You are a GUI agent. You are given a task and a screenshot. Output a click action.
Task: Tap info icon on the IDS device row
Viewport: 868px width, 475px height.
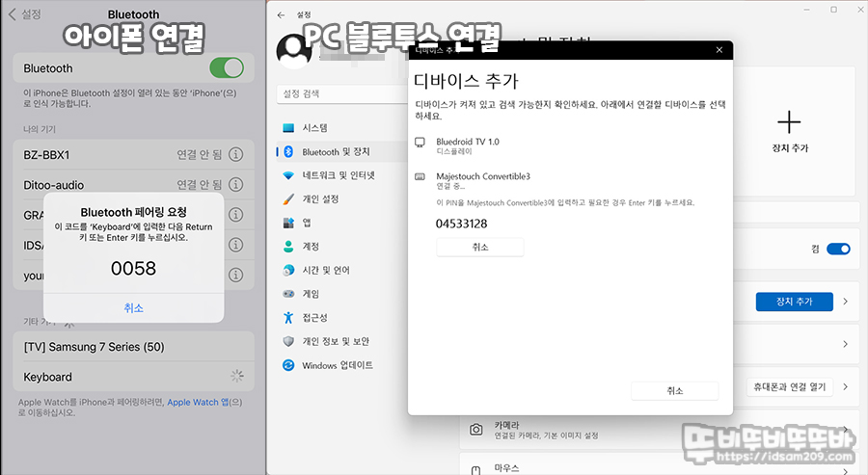(236, 245)
